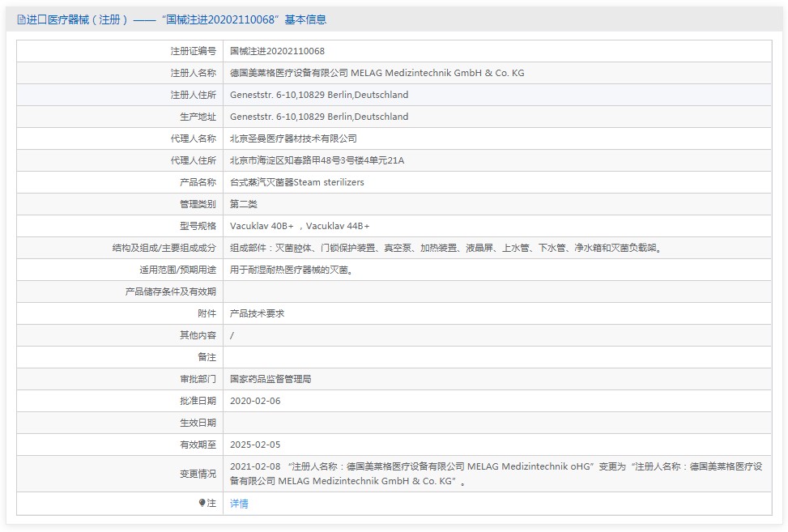788x532 pixels.
Task: Click the lightbulb icon beside 注
Action: click(x=202, y=503)
